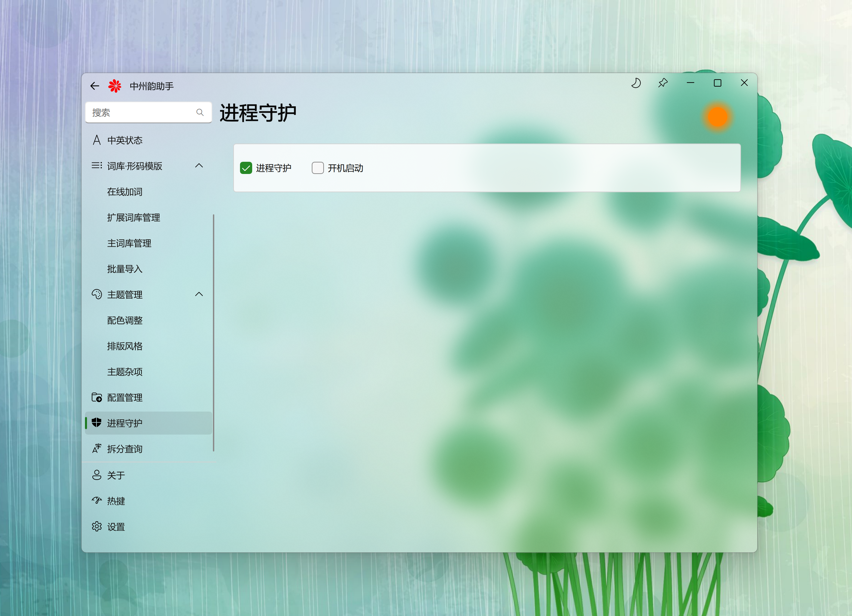Toggle dark mode moon icon

coord(636,83)
